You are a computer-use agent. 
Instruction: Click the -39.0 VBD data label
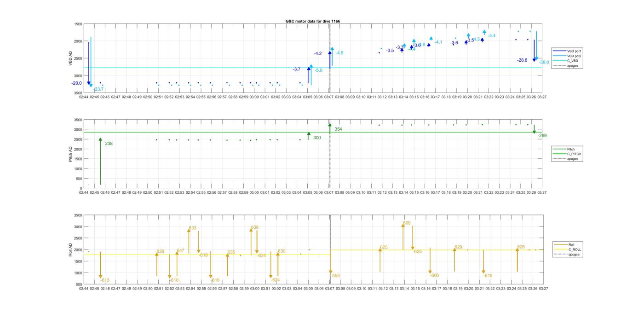[x=544, y=62]
